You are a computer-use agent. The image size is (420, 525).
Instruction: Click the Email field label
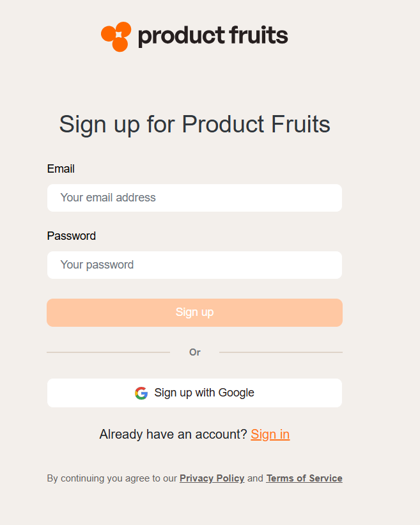tap(61, 169)
